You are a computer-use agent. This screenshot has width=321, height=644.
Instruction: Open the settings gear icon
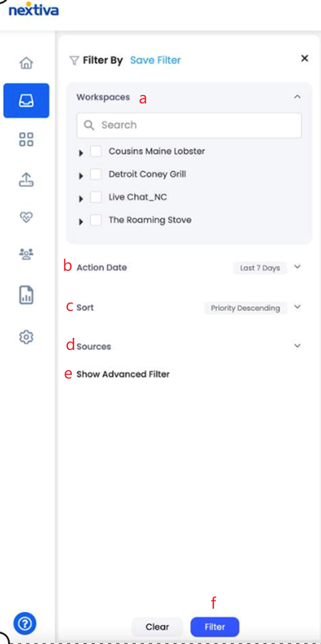click(x=26, y=337)
